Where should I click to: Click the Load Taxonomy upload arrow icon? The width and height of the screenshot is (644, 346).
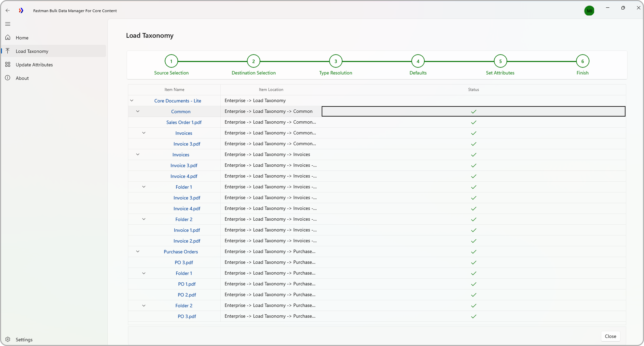coord(8,51)
